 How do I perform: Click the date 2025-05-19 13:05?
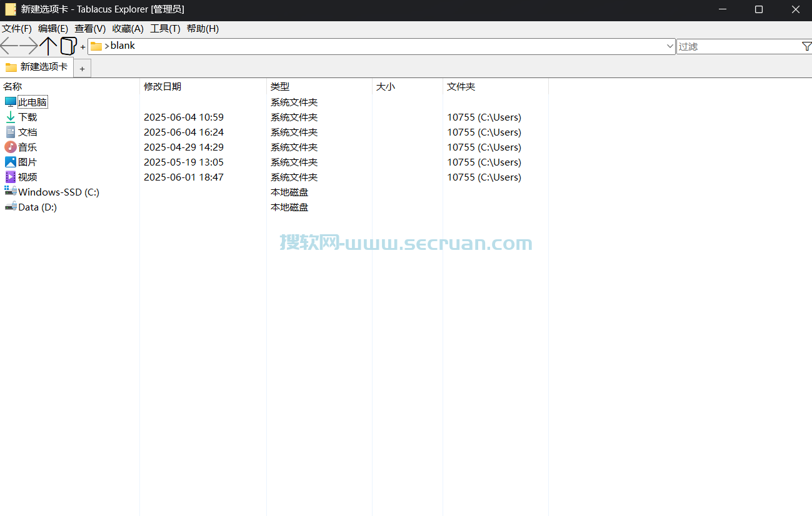pyautogui.click(x=184, y=162)
